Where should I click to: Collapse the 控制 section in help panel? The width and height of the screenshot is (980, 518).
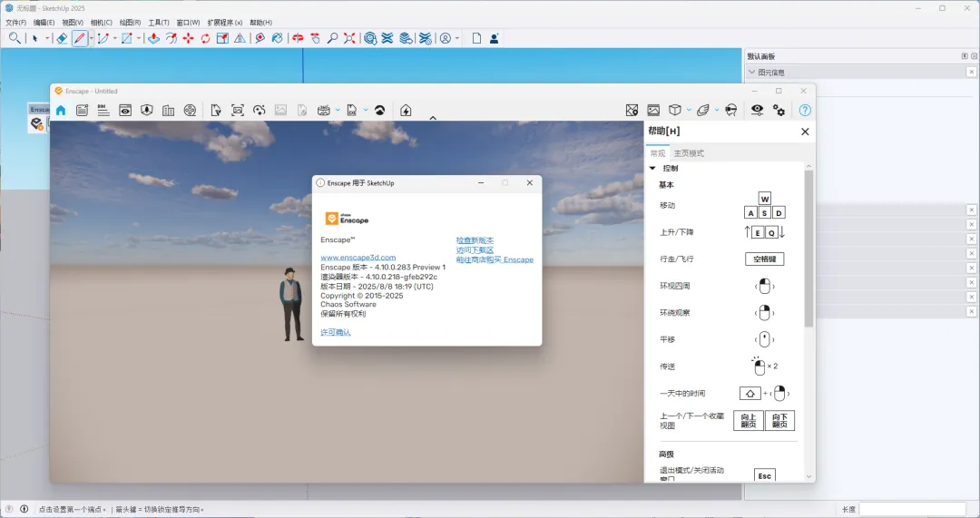pos(652,168)
